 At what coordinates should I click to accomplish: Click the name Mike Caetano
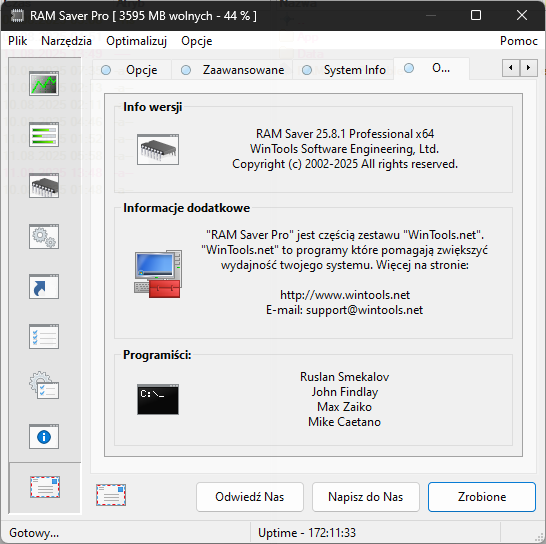tap(345, 422)
